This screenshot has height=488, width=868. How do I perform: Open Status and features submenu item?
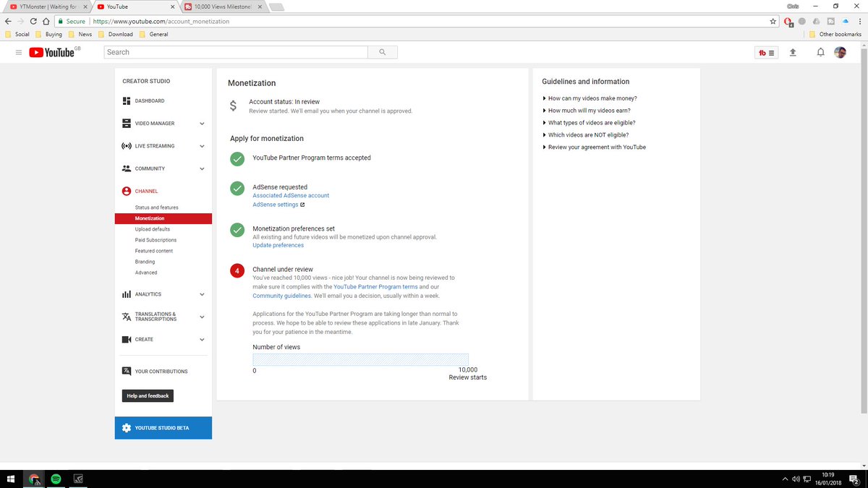click(156, 207)
